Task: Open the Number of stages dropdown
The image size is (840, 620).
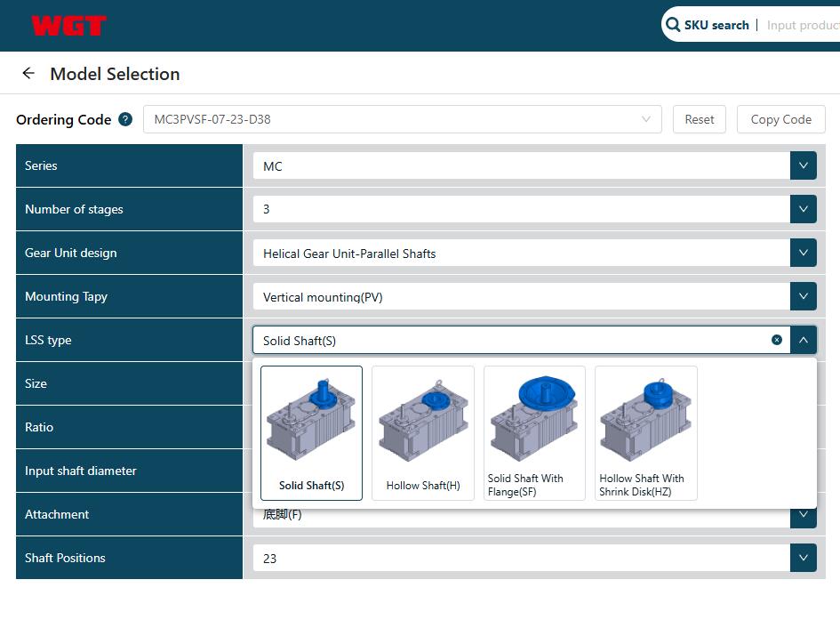Action: tap(803, 209)
